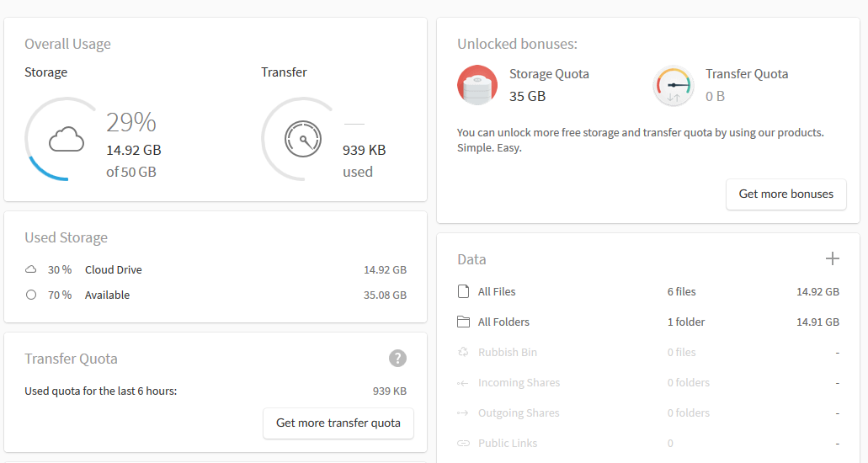Click the Cloud Drive small cloud icon

point(31,270)
